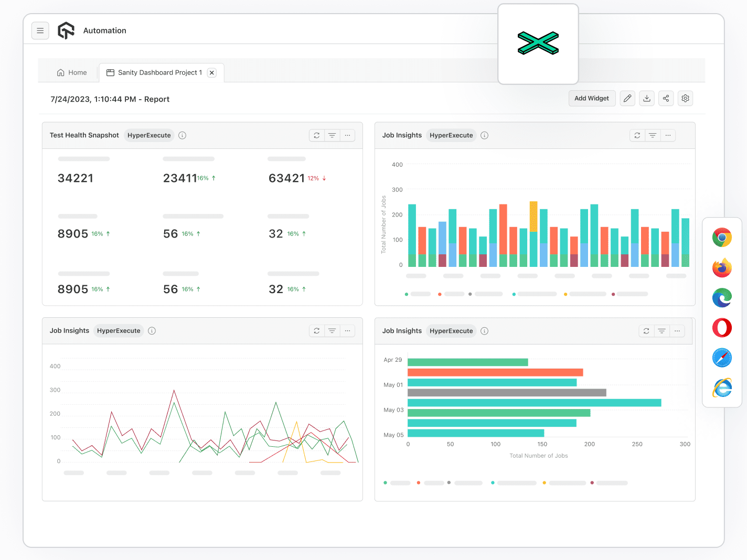Open the info tooltip on Job Insights HyperExecute

[x=484, y=135]
